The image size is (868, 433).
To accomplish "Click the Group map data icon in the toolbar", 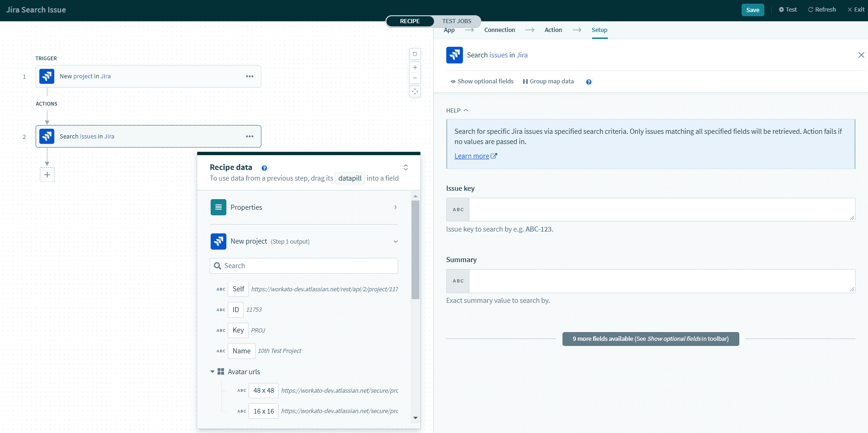I will [x=525, y=81].
